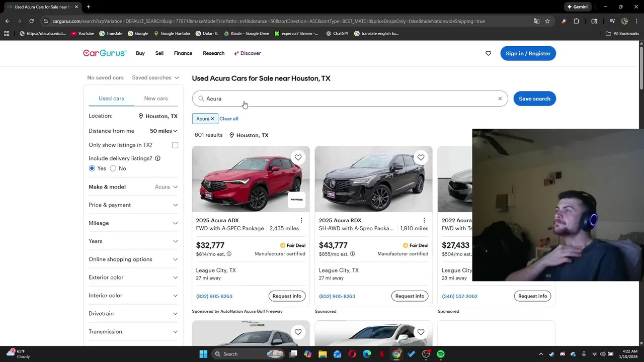
Task: Favorite the 2025 Acura RDX listing
Action: pyautogui.click(x=421, y=157)
